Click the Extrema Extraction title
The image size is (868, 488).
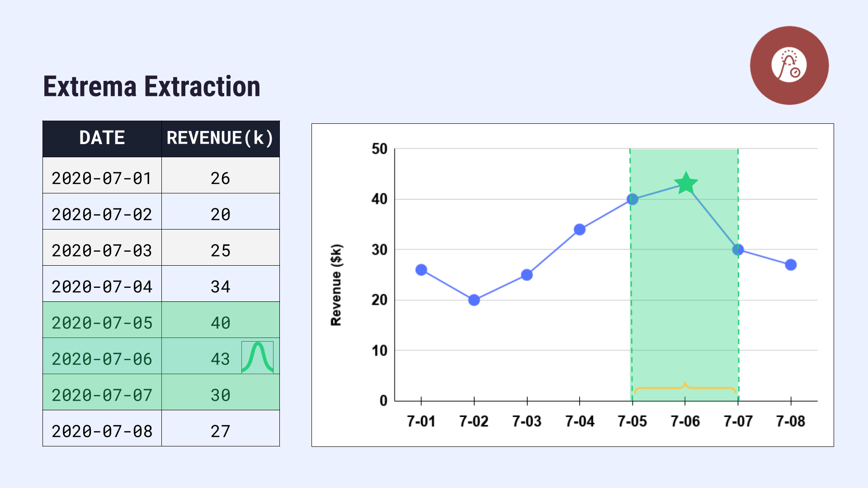(152, 87)
